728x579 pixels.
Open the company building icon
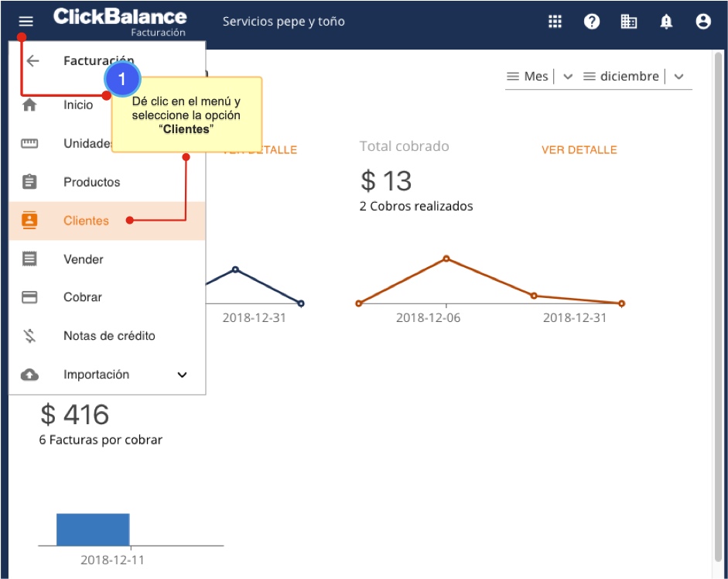click(x=629, y=22)
